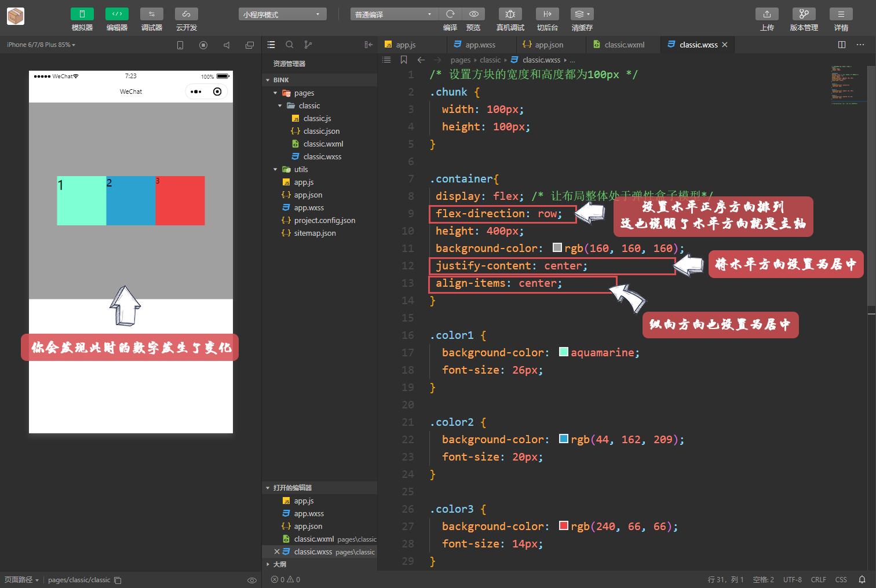Click the line and column indicator
Viewport: 876px width, 588px height.
click(725, 580)
